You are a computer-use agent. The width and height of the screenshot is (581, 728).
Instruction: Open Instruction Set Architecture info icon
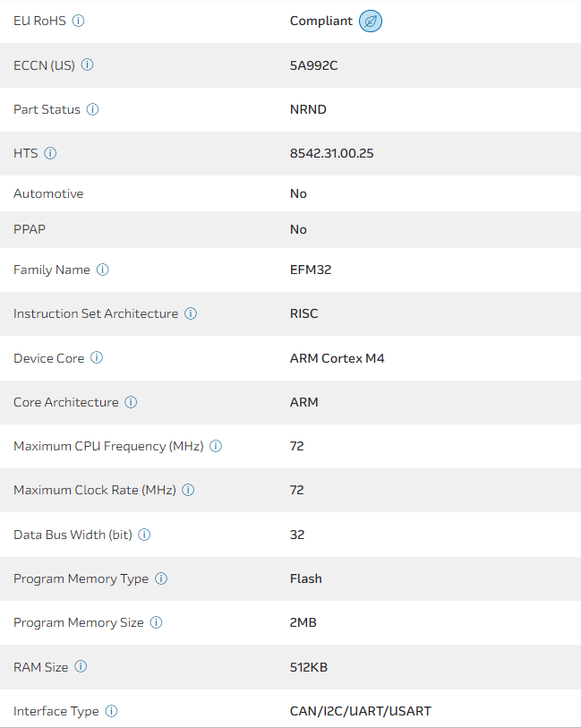(191, 313)
